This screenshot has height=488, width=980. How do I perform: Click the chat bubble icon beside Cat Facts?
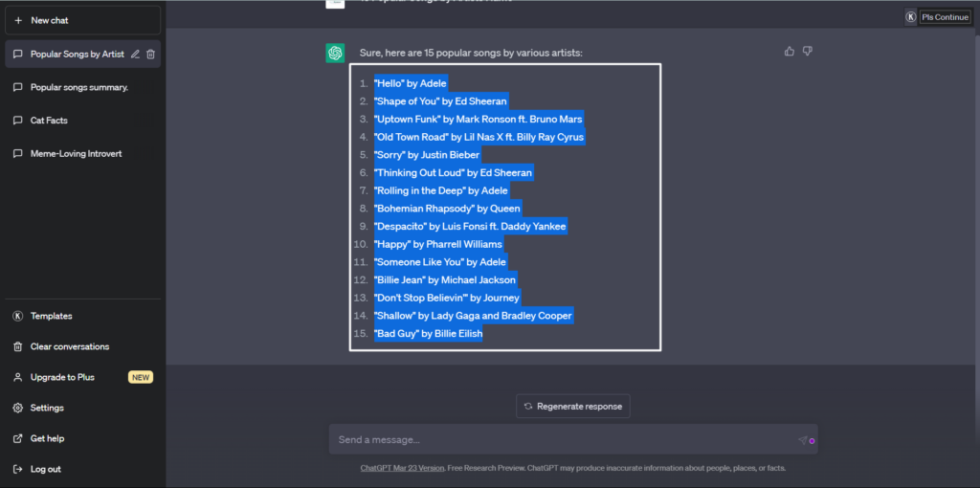pyautogui.click(x=18, y=121)
